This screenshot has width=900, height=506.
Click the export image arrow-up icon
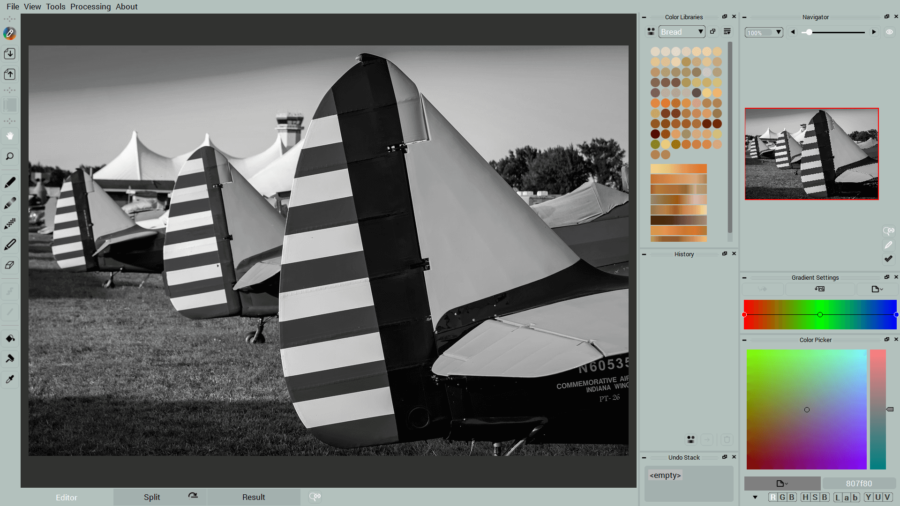coord(10,75)
